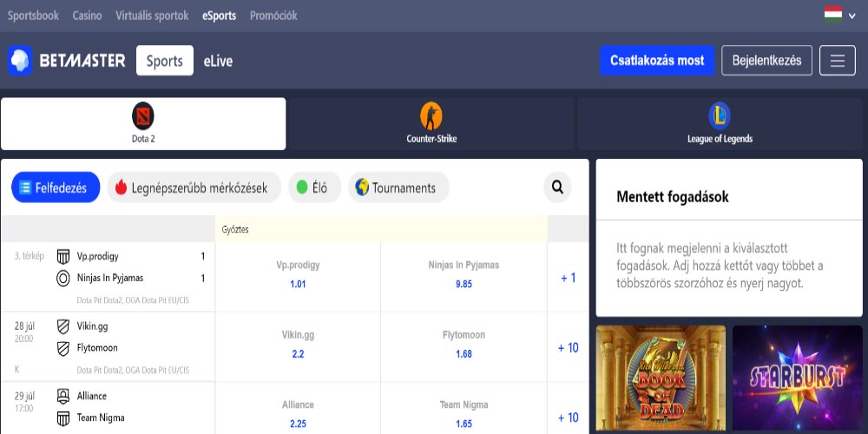Screen dimensions: 868x434
Task: Click the Bejelentkezés login button
Action: (x=766, y=61)
